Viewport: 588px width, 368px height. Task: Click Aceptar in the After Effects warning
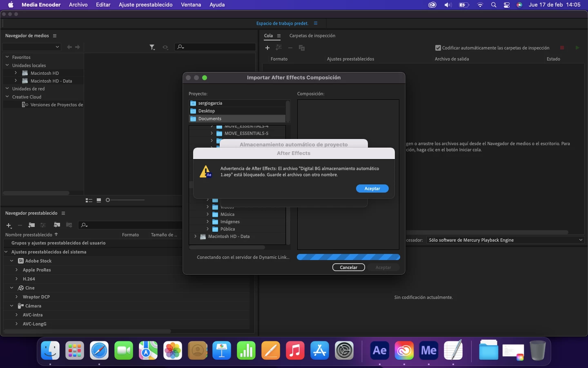point(372,188)
